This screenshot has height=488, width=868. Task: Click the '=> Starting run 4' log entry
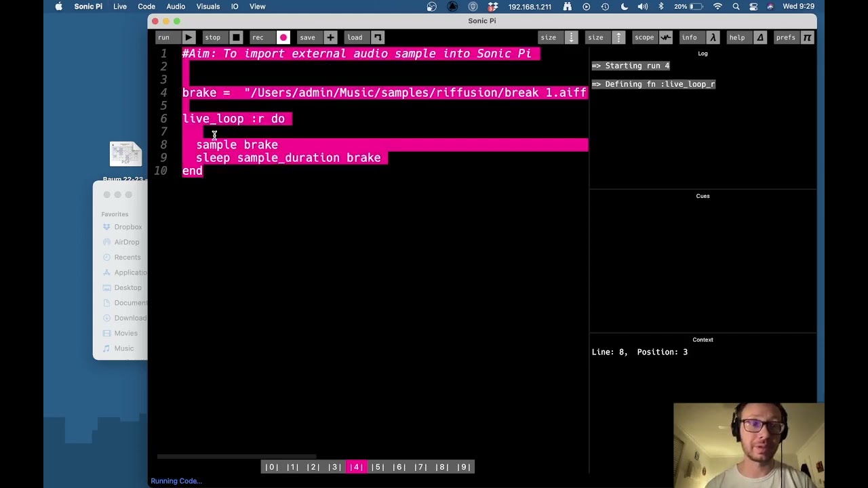pos(631,66)
